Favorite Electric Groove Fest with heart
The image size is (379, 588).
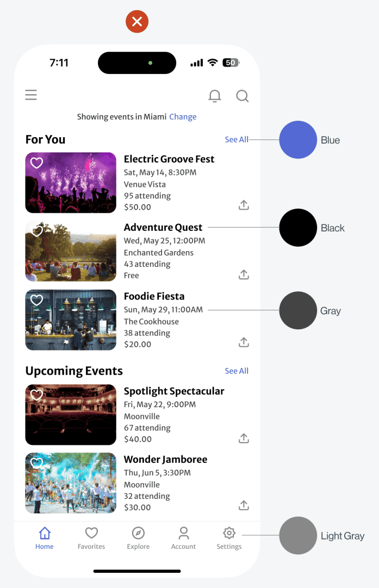tap(36, 163)
